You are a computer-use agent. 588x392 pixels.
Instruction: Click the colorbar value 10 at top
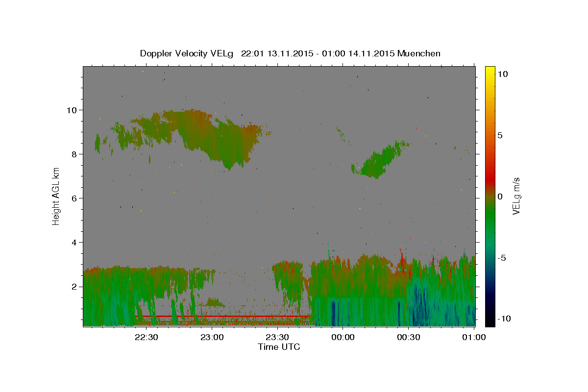pos(503,74)
